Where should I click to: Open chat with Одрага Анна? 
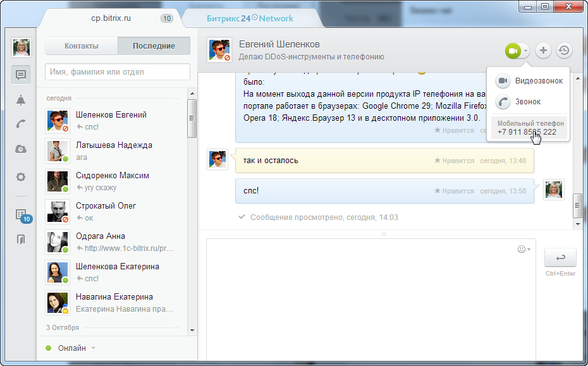[x=112, y=242]
